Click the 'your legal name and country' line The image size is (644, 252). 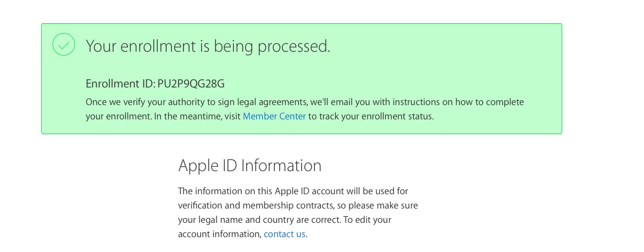(242, 220)
